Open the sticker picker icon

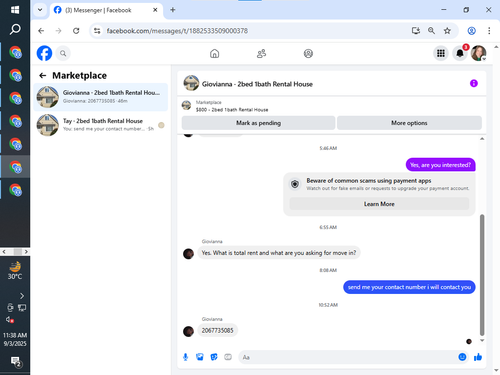click(214, 357)
